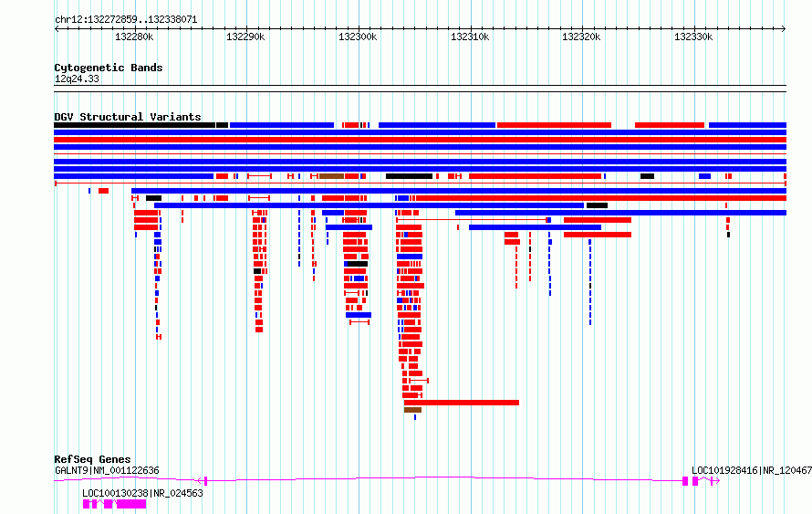
Task: Click the chr12:132272859..132338071 coordinate label
Action: [126, 20]
